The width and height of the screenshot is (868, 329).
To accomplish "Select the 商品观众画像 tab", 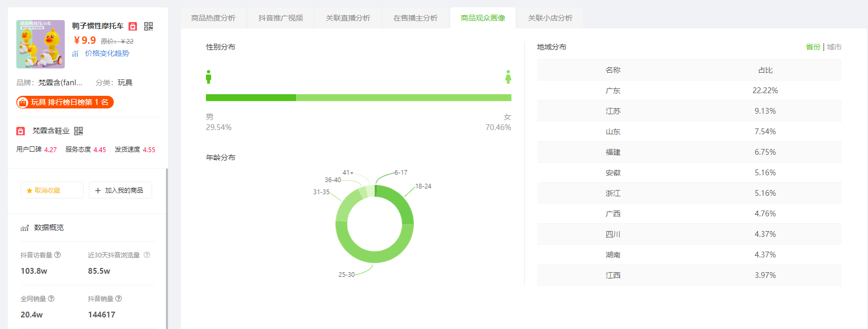I will pyautogui.click(x=483, y=18).
